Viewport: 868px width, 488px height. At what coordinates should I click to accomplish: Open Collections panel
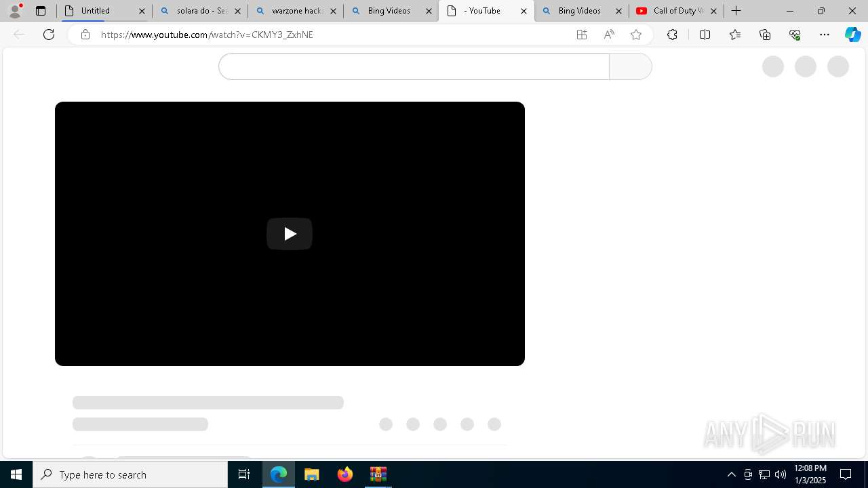(x=765, y=35)
